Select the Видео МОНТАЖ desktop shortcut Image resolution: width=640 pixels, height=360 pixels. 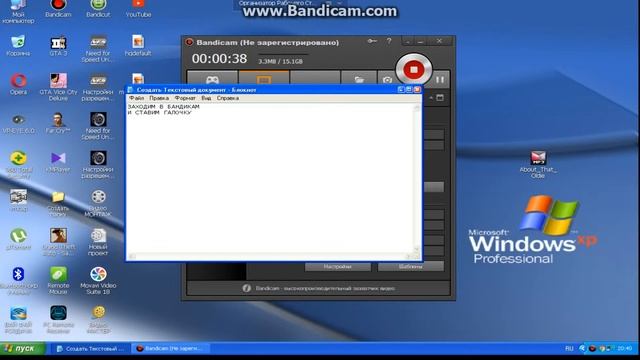98,203
